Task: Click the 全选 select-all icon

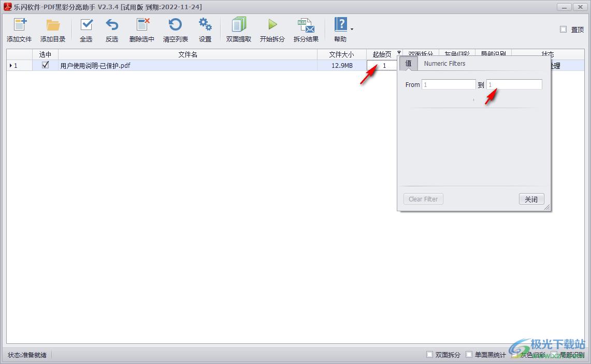Action: pyautogui.click(x=86, y=25)
